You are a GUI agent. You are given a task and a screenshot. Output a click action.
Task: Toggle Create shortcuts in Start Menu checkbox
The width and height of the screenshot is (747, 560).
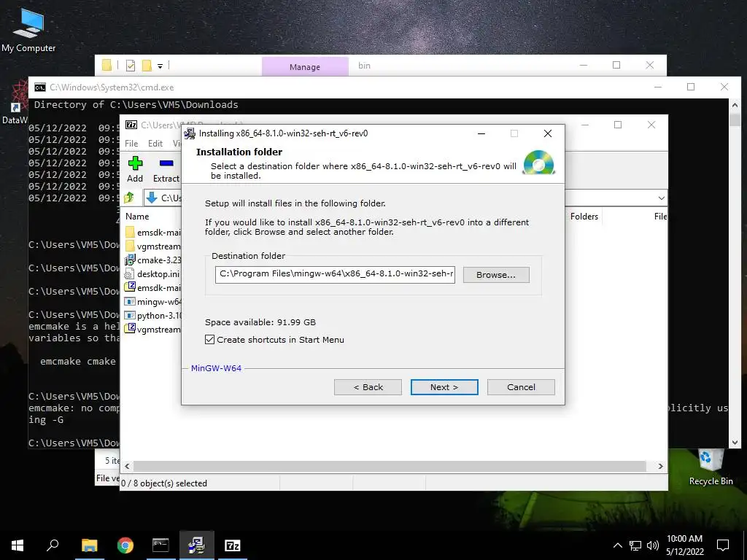[x=209, y=340]
